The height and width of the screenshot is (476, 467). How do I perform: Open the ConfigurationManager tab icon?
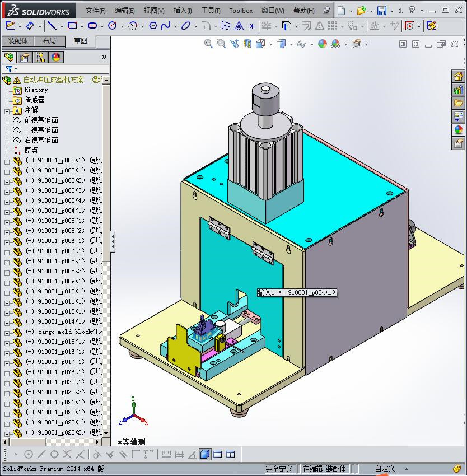click(x=40, y=57)
